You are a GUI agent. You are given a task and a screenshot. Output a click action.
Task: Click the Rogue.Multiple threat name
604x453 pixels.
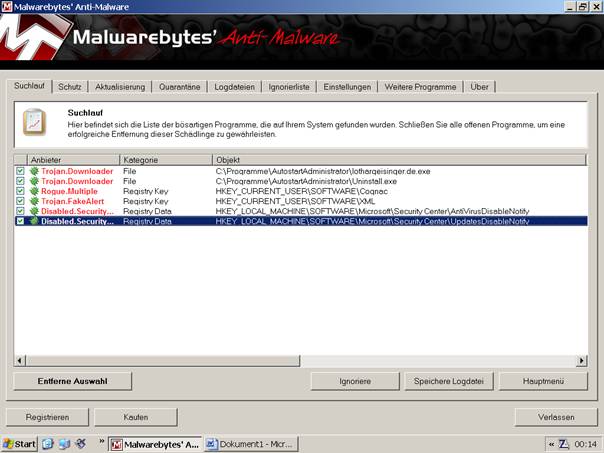click(x=69, y=191)
